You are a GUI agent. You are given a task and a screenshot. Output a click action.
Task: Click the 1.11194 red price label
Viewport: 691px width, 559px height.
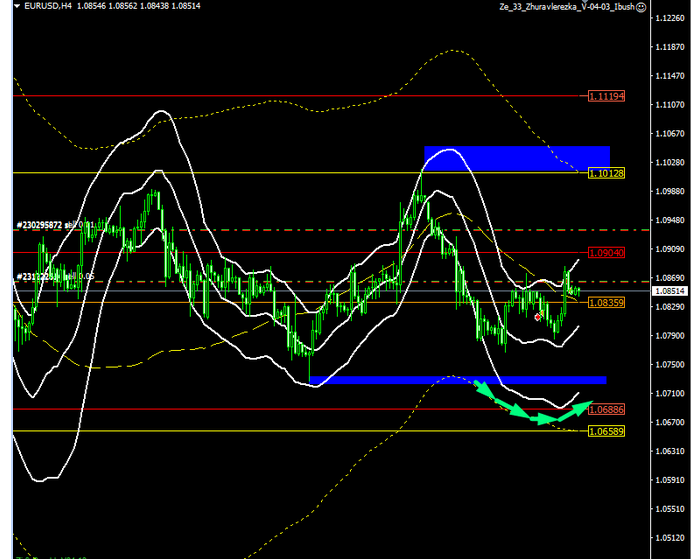tap(606, 96)
